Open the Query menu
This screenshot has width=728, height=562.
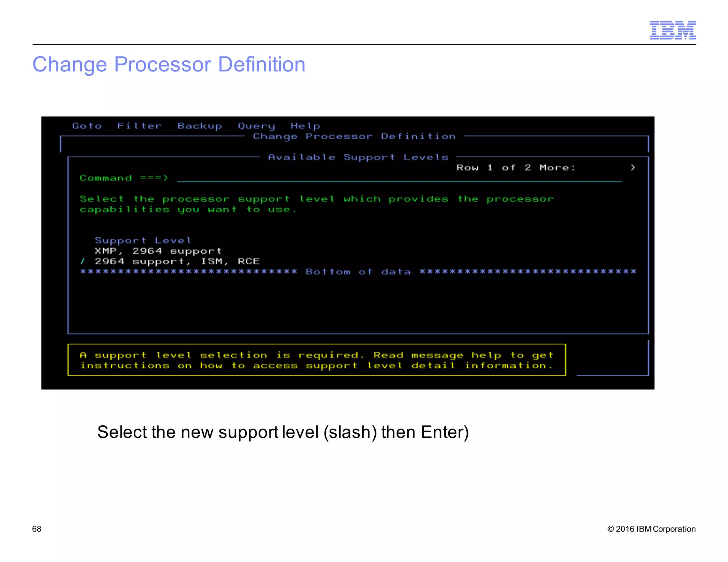tap(256, 126)
